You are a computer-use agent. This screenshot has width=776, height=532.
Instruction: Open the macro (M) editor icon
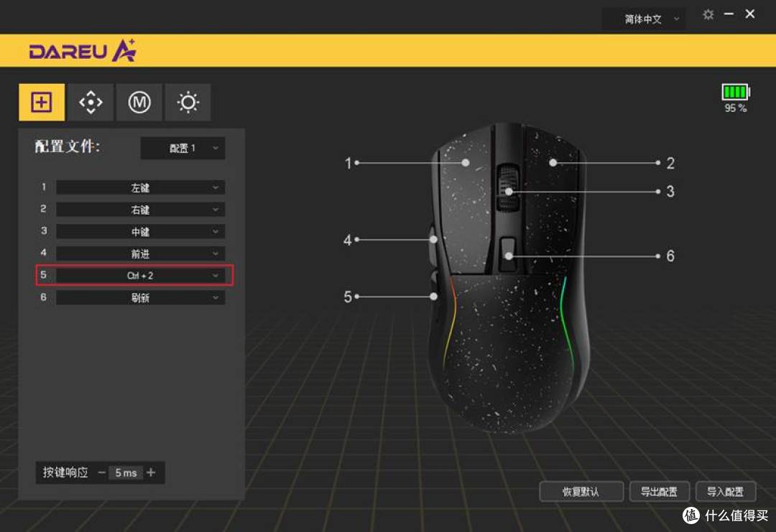point(139,103)
